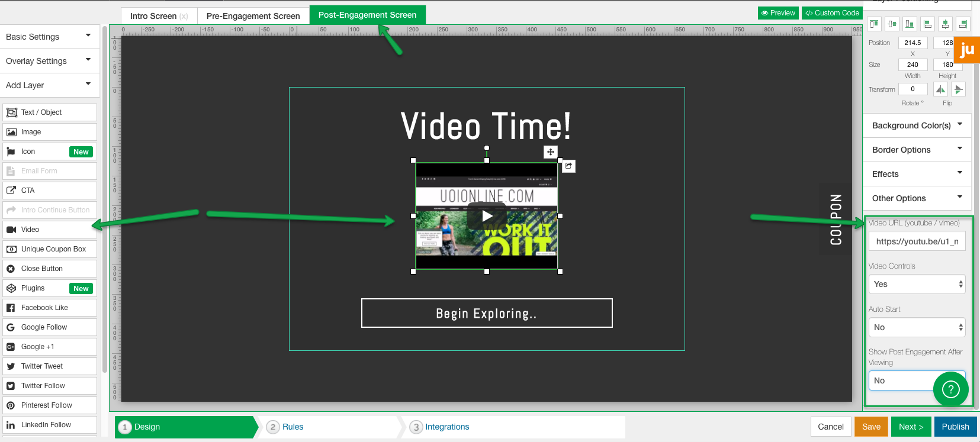
Task: Expand the Border Options section
Action: point(917,150)
